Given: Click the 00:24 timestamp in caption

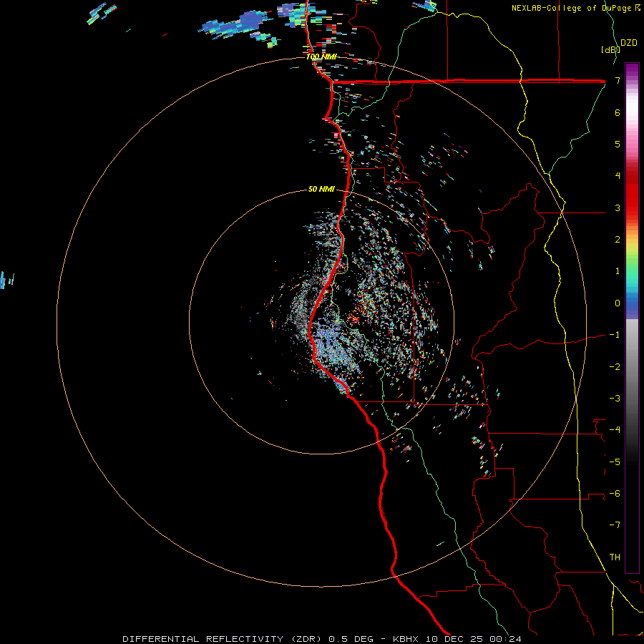Looking at the screenshot, I should pyautogui.click(x=507, y=639).
